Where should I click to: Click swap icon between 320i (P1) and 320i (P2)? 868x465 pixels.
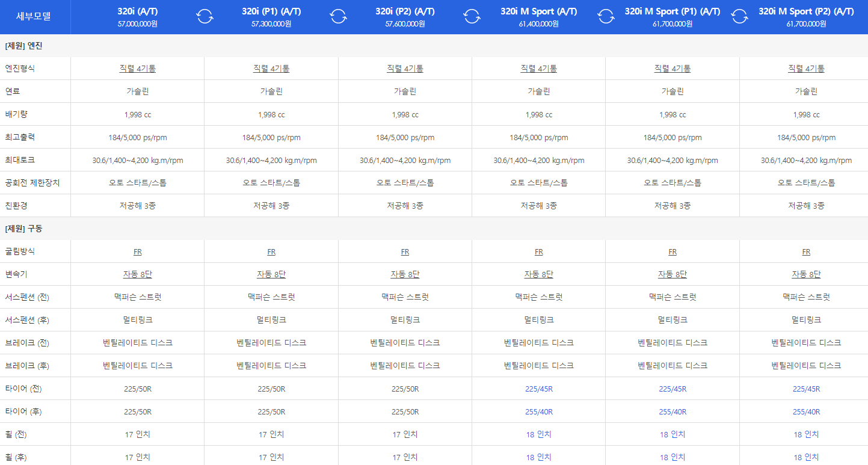339,17
